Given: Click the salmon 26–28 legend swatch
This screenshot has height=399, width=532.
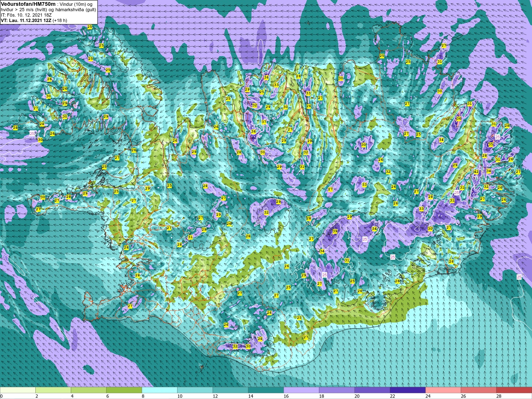Looking at the screenshot, I should coord(479,391).
